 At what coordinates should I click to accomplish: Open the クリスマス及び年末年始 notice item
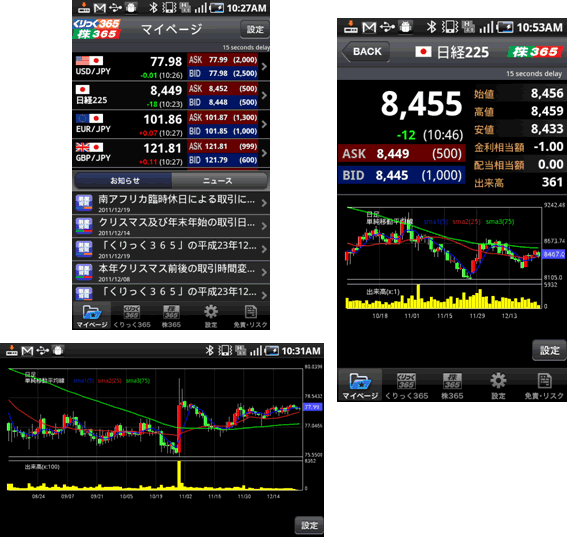(171, 226)
